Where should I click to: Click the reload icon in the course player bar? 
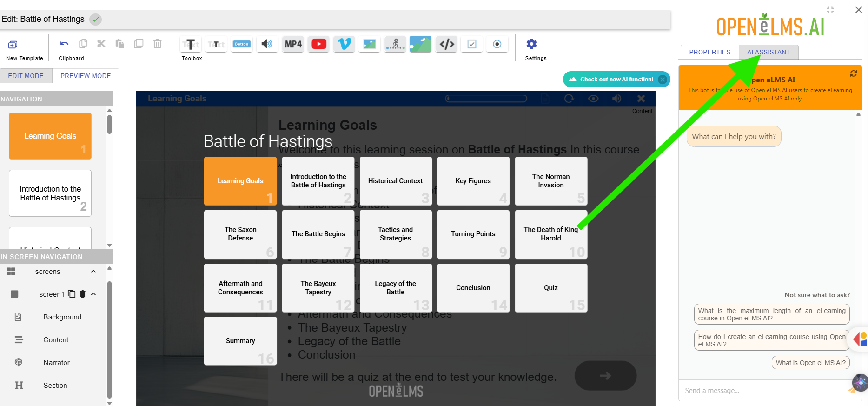(569, 99)
